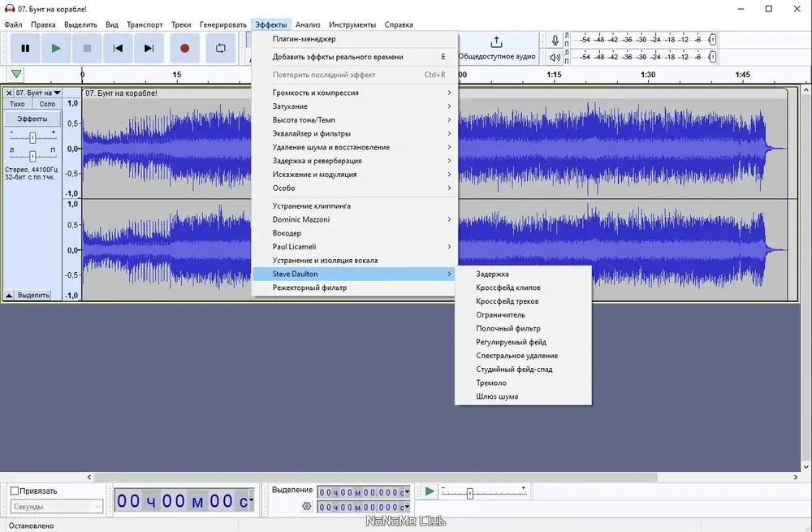Skip to start of the track
Screen dimensions: 812x532
pyautogui.click(x=118, y=48)
